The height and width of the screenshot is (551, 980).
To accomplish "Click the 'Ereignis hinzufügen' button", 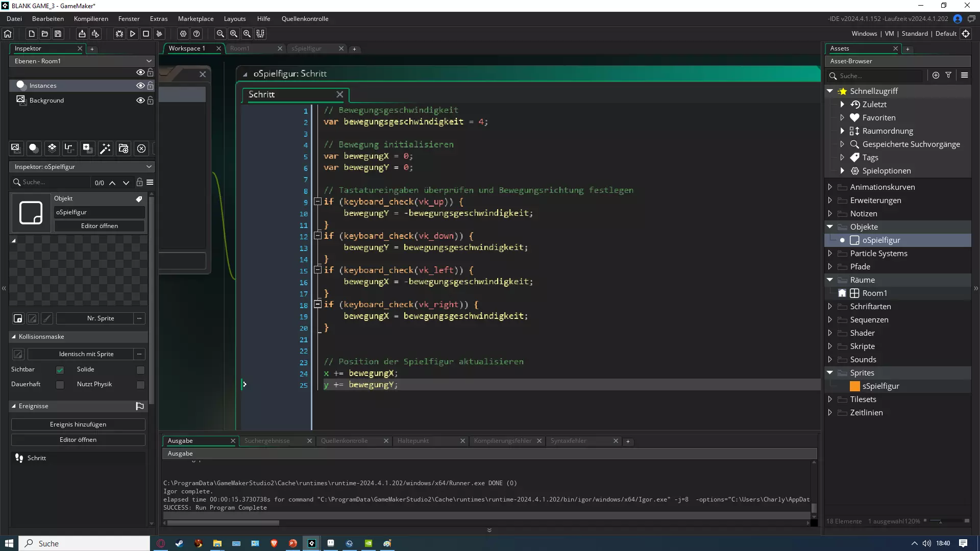I will (x=78, y=424).
